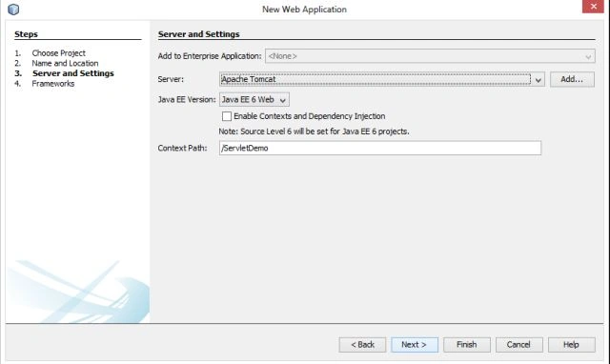The image size is (610, 364).
Task: Click the bold Server and Settings step
Action: point(73,73)
